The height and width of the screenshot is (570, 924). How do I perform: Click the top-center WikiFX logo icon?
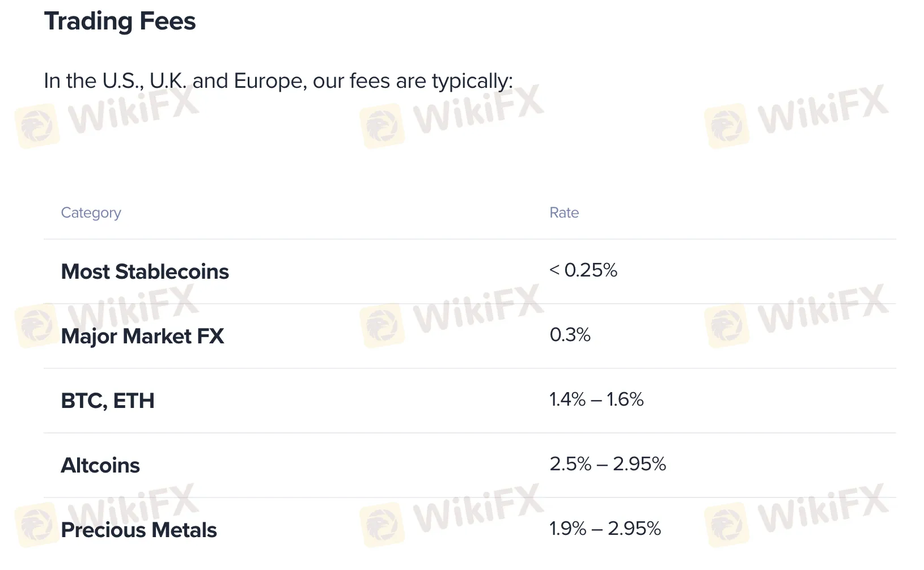tap(382, 126)
